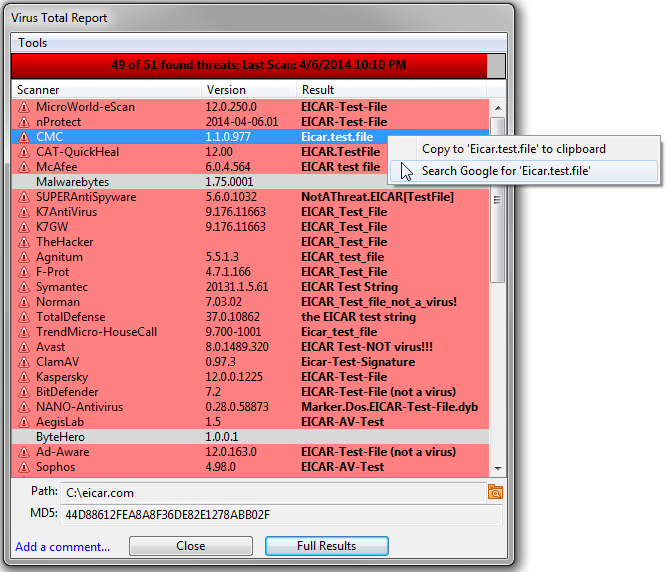Click the warning icon beside F-Prot

tap(24, 272)
